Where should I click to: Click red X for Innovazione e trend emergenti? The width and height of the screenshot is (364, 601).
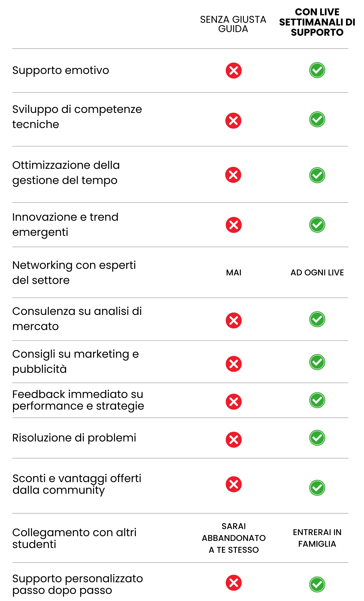233,225
